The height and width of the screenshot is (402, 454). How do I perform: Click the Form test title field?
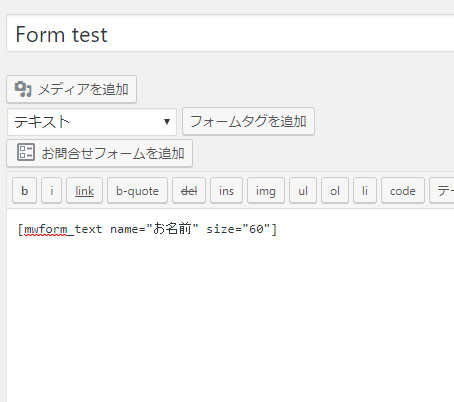click(x=230, y=33)
